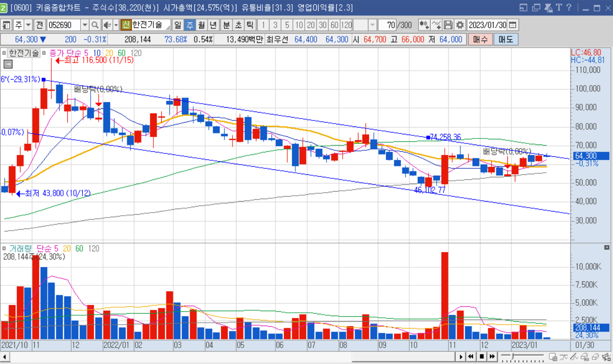This screenshot has height=364, width=613.
Task: Click the stop replay button
Action: click(482, 357)
